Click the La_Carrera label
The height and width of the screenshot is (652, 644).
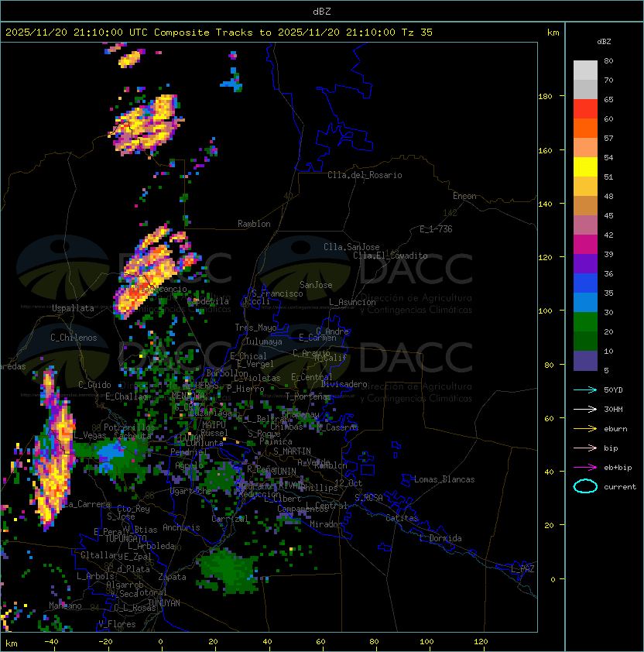pyautogui.click(x=87, y=504)
